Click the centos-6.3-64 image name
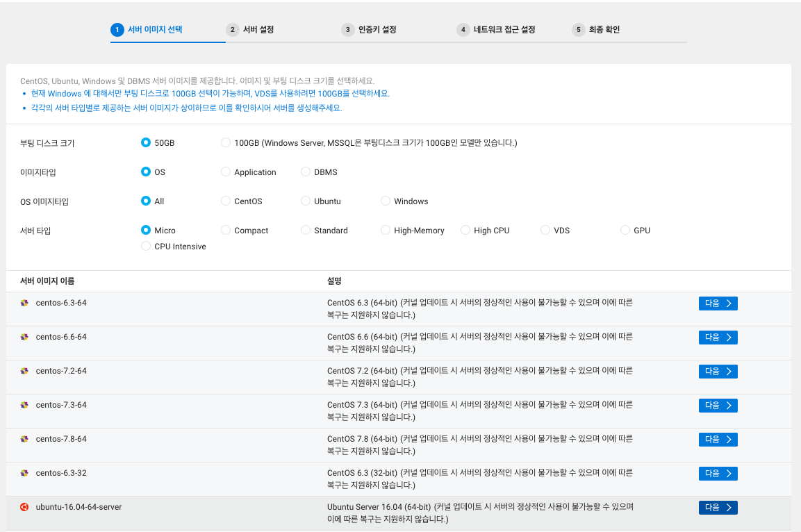The height and width of the screenshot is (532, 801). (x=61, y=303)
